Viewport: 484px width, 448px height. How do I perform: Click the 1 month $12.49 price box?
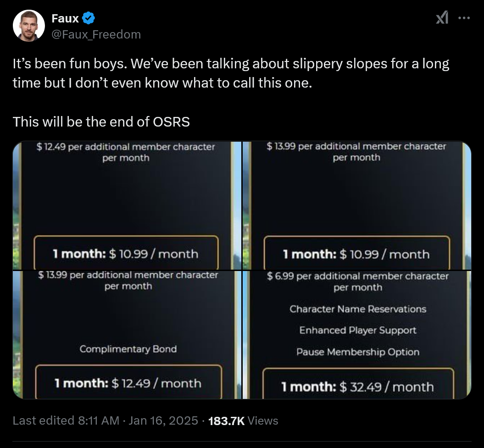(128, 383)
